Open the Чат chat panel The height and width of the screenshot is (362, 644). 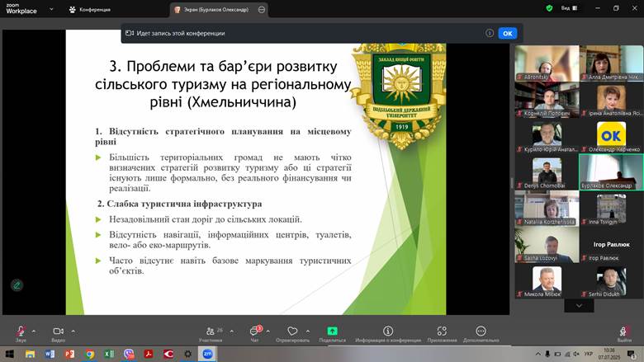point(256,331)
